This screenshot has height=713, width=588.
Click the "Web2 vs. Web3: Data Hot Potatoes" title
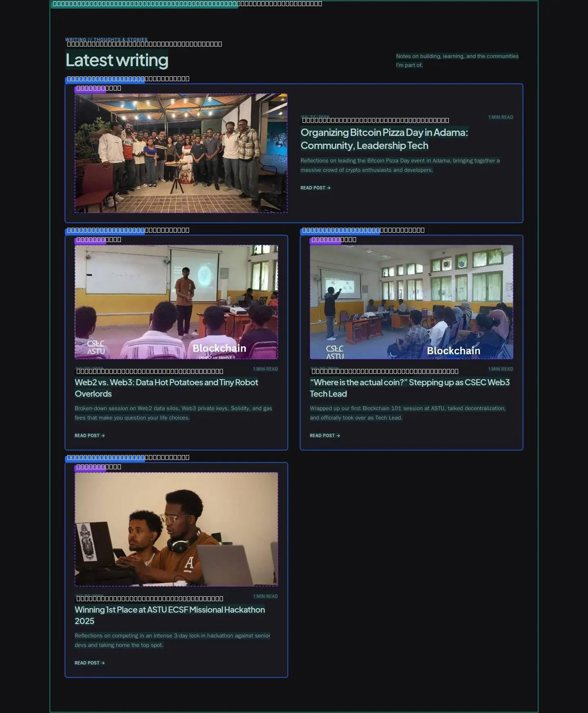tap(167, 388)
